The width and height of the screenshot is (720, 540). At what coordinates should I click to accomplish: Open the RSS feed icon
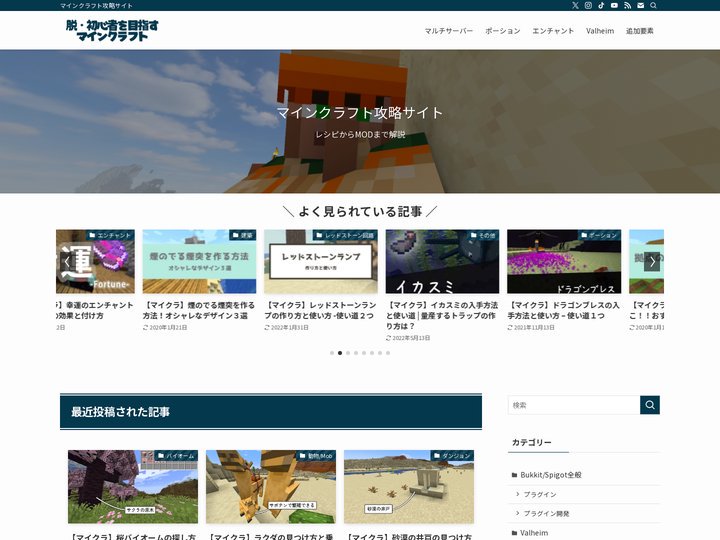coord(627,6)
